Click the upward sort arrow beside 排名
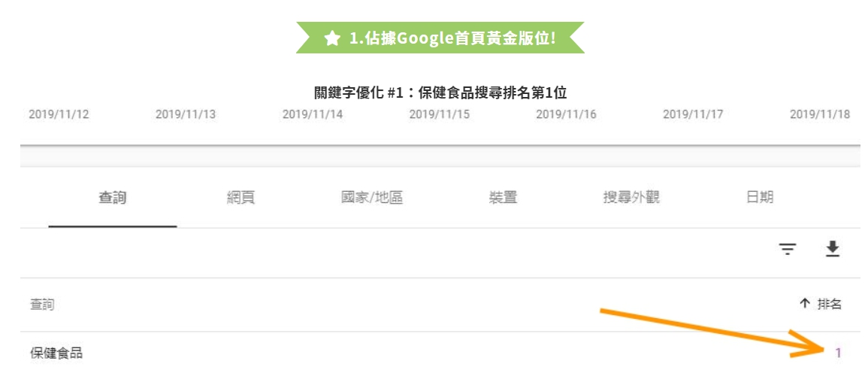This screenshot has width=868, height=382. (x=805, y=303)
